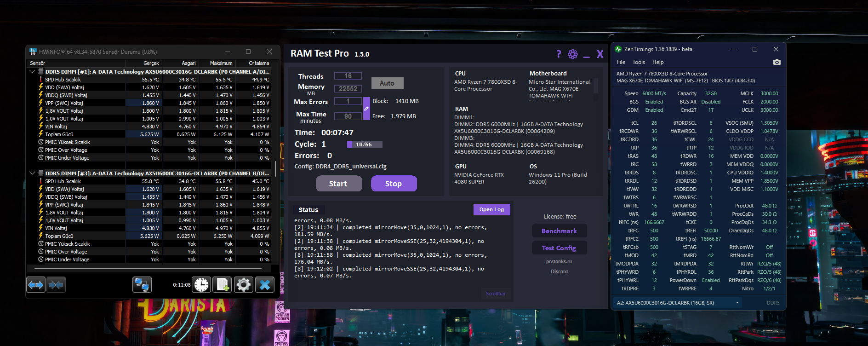Click the thermometer icon of DIMM #1 SPD Hub Sıcaklık
The image size is (868, 346).
click(41, 80)
